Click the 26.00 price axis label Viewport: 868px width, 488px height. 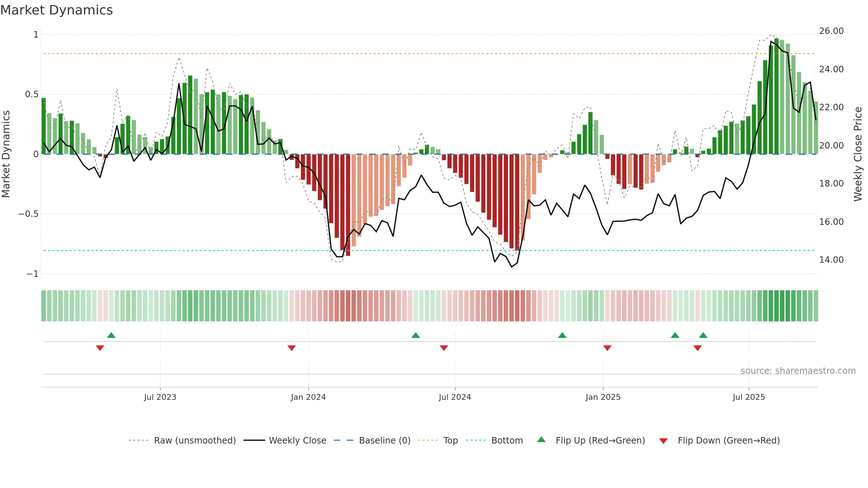coord(831,31)
